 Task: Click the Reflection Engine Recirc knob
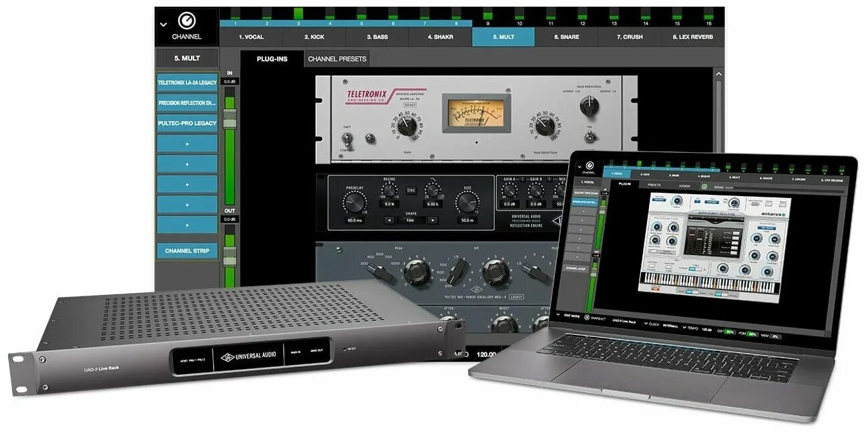pos(389,190)
